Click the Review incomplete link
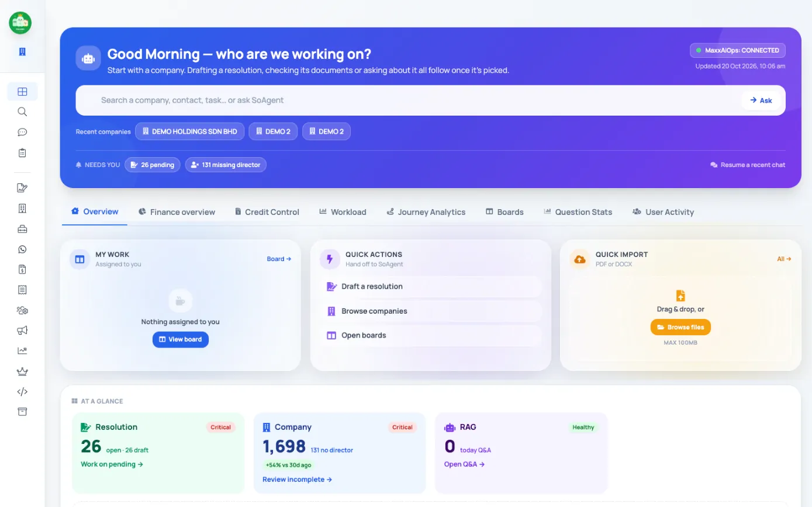This screenshot has height=507, width=812. (x=297, y=480)
